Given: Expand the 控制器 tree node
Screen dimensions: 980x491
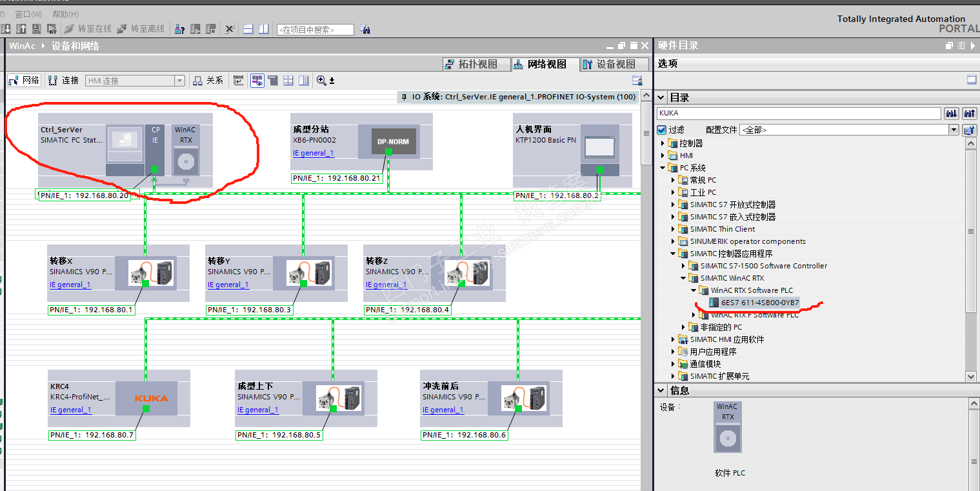Looking at the screenshot, I should pos(663,143).
